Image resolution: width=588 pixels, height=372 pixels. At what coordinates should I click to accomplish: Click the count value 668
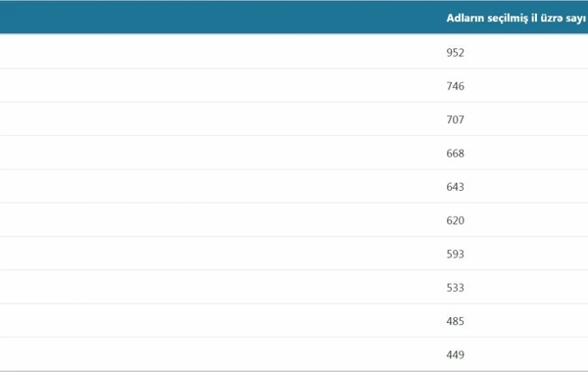tap(456, 154)
